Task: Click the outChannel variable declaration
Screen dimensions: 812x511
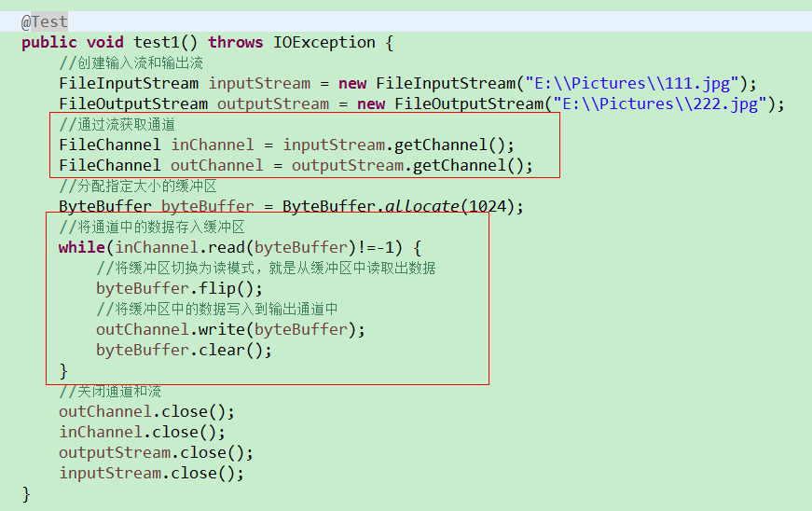Action: pos(217,166)
